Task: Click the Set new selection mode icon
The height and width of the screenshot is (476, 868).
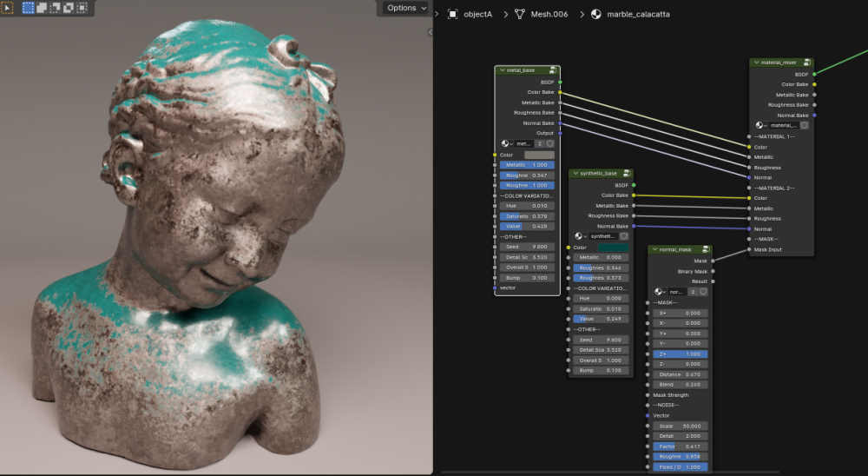Action: [x=28, y=8]
